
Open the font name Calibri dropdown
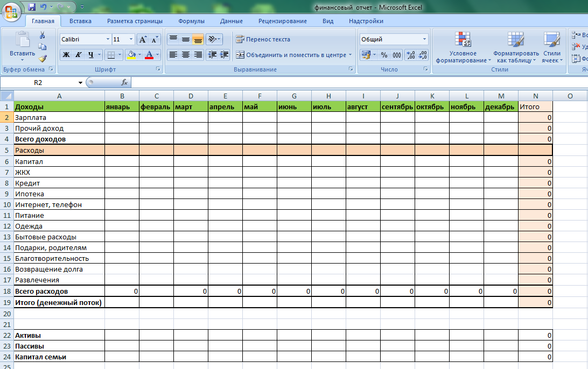[x=108, y=39]
